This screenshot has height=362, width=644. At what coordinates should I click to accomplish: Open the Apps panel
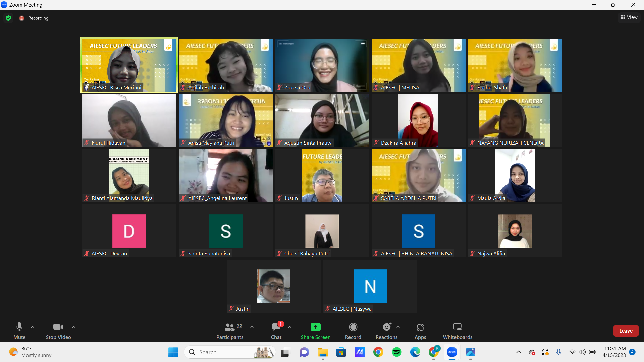(420, 327)
